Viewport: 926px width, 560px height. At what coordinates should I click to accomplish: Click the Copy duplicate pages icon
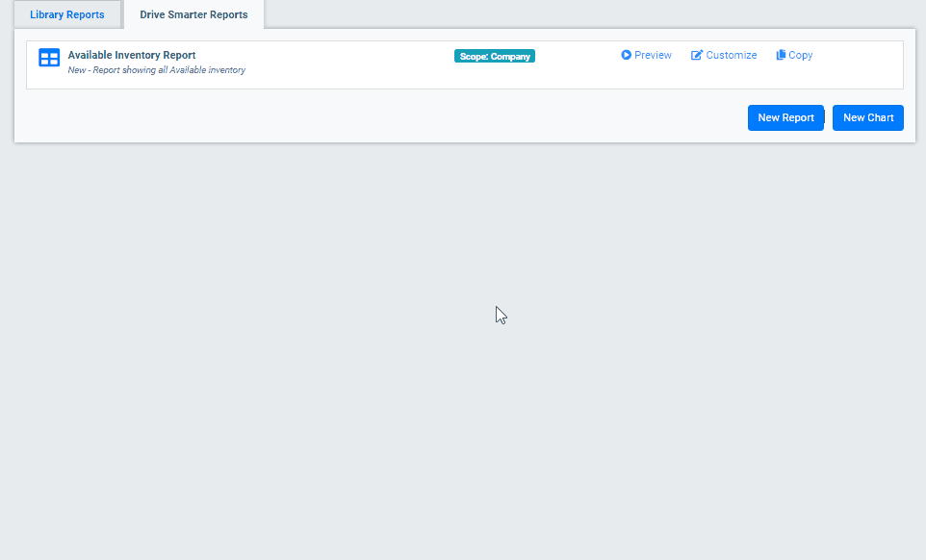781,55
